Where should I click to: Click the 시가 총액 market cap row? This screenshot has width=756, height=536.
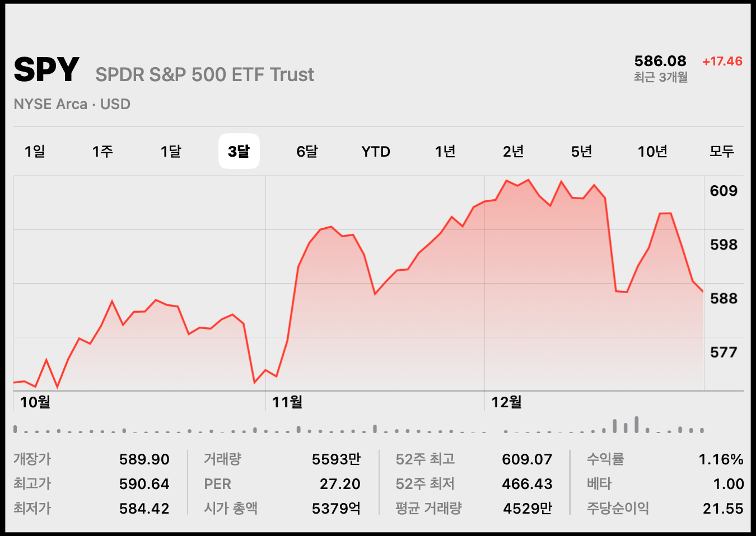pyautogui.click(x=282, y=508)
